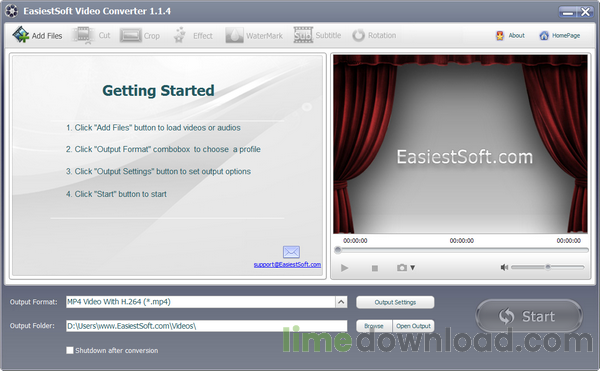
Task: Play the preview video
Action: 344,268
